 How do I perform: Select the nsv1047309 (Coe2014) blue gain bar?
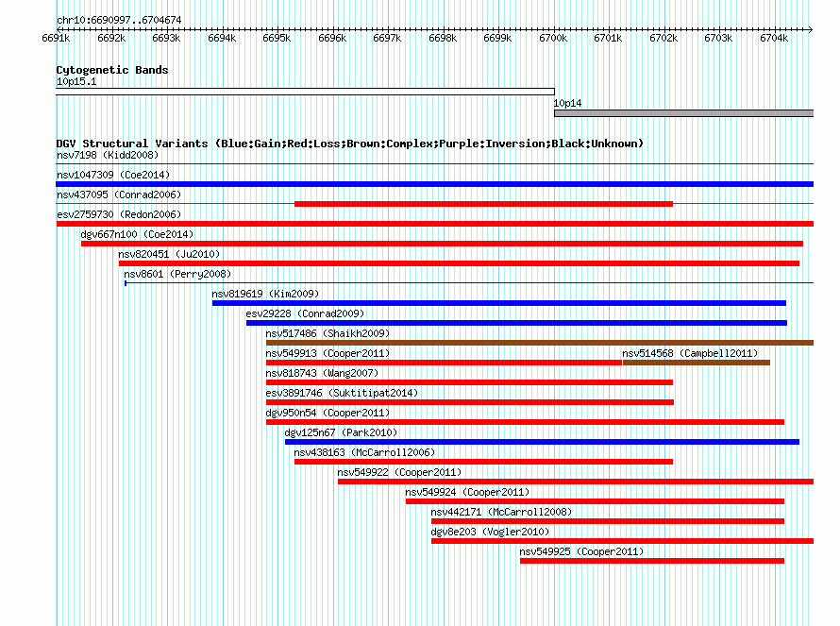pos(434,184)
